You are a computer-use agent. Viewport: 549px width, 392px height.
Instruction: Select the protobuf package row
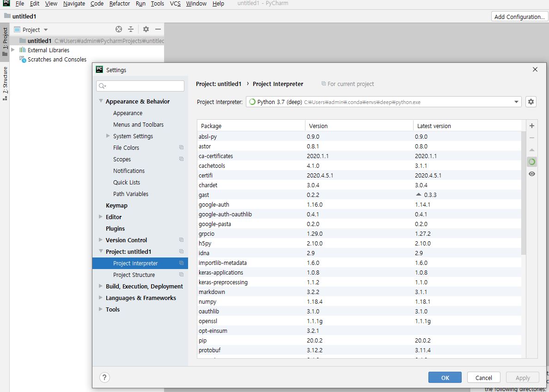click(x=359, y=350)
